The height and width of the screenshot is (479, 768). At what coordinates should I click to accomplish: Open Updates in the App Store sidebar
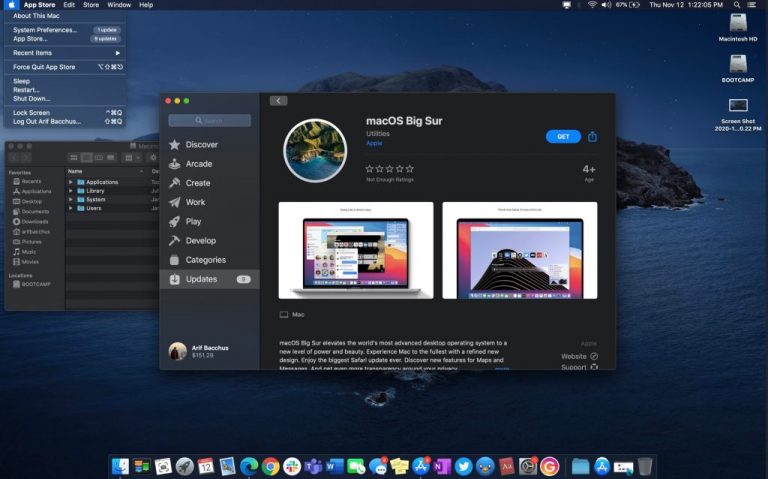210,279
